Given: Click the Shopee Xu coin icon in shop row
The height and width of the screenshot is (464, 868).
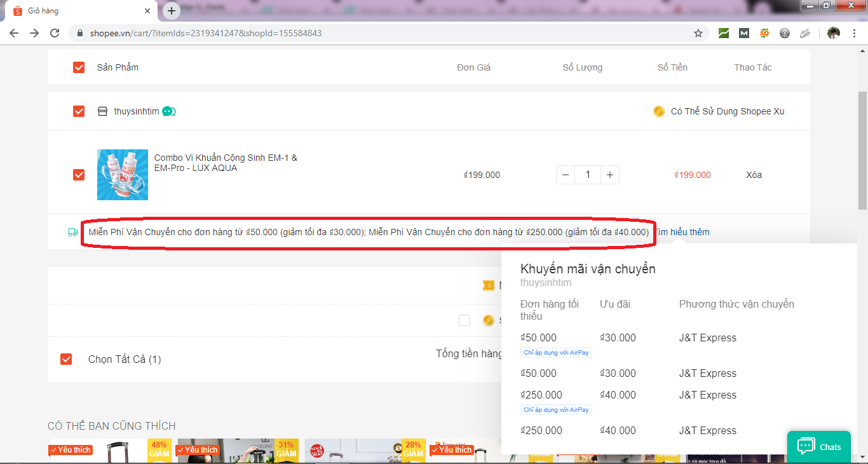Looking at the screenshot, I should (x=659, y=111).
